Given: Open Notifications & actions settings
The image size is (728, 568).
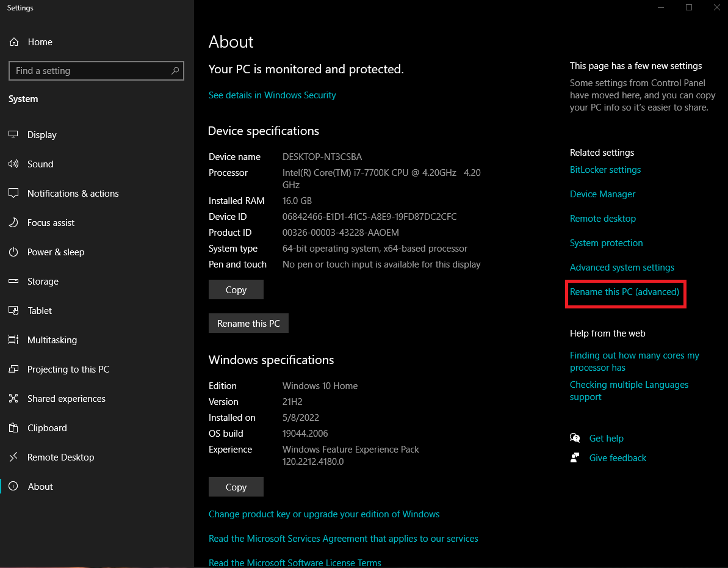Looking at the screenshot, I should tap(73, 194).
